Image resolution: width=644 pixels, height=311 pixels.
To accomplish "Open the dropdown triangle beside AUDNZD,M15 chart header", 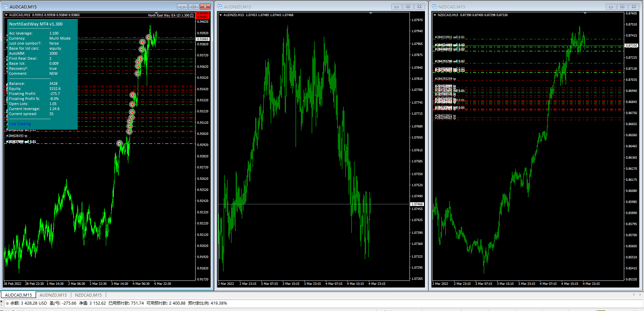I will click(x=220, y=15).
